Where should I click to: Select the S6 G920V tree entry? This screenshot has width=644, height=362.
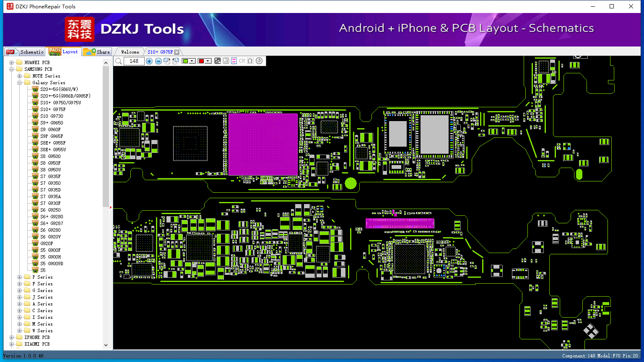click(50, 237)
